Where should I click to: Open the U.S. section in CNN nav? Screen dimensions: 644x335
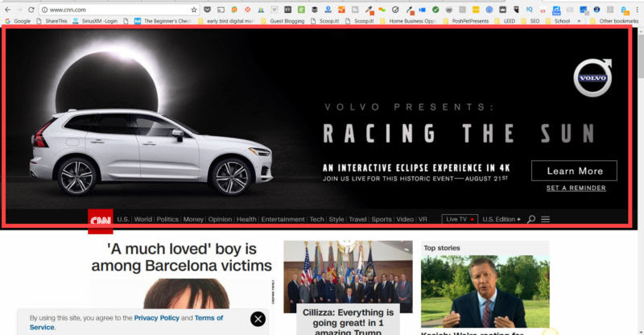[123, 220]
